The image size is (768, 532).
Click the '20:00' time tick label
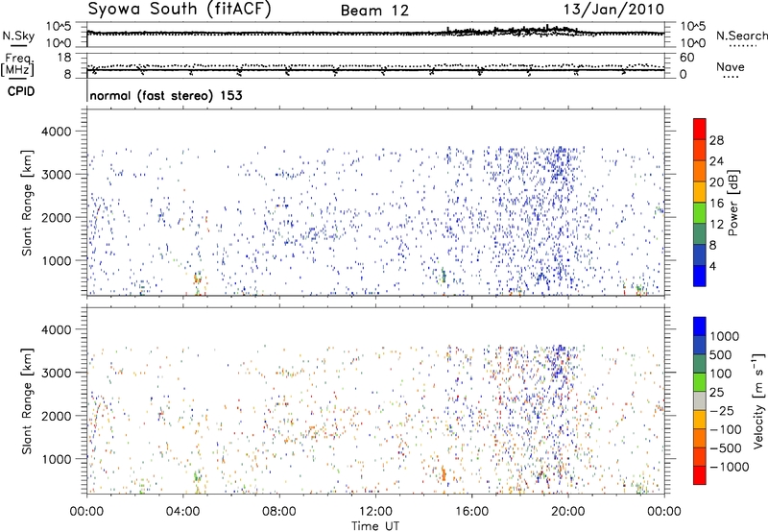click(568, 512)
